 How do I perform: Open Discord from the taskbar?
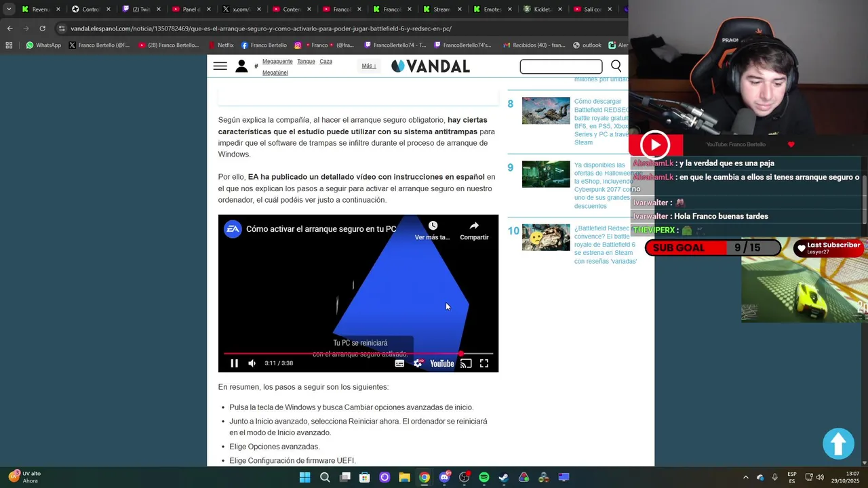click(444, 477)
